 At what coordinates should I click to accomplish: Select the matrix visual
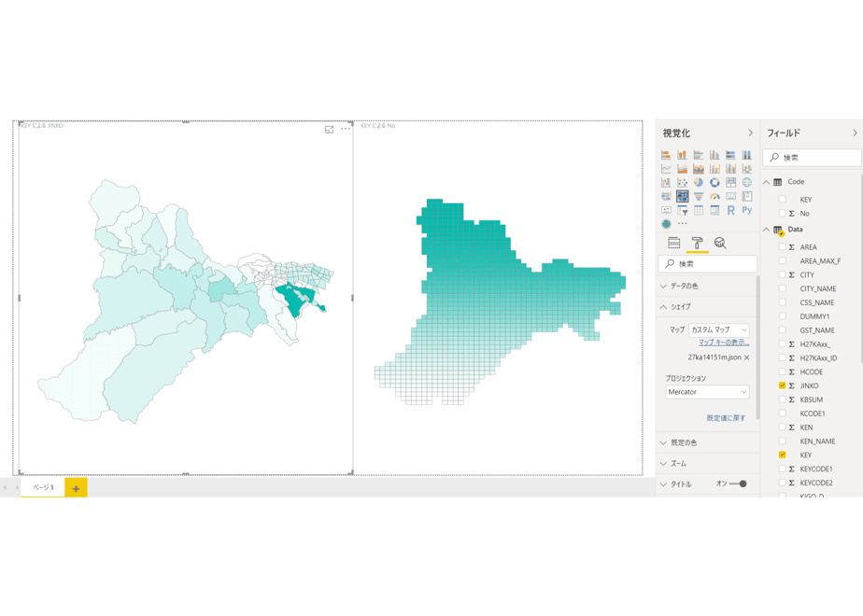tap(714, 210)
